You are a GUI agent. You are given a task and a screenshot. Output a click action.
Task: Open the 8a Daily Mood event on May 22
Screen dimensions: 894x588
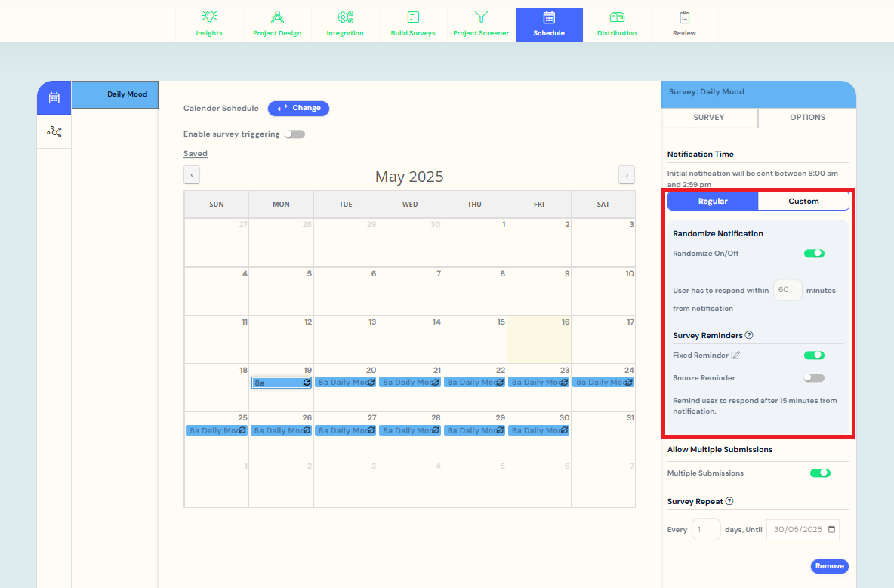click(474, 383)
